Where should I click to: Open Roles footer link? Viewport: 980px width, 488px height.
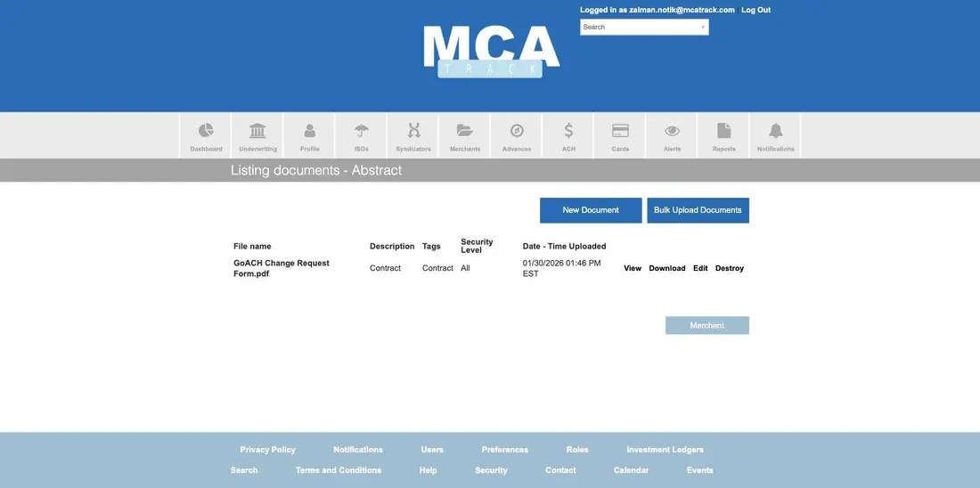click(x=577, y=449)
